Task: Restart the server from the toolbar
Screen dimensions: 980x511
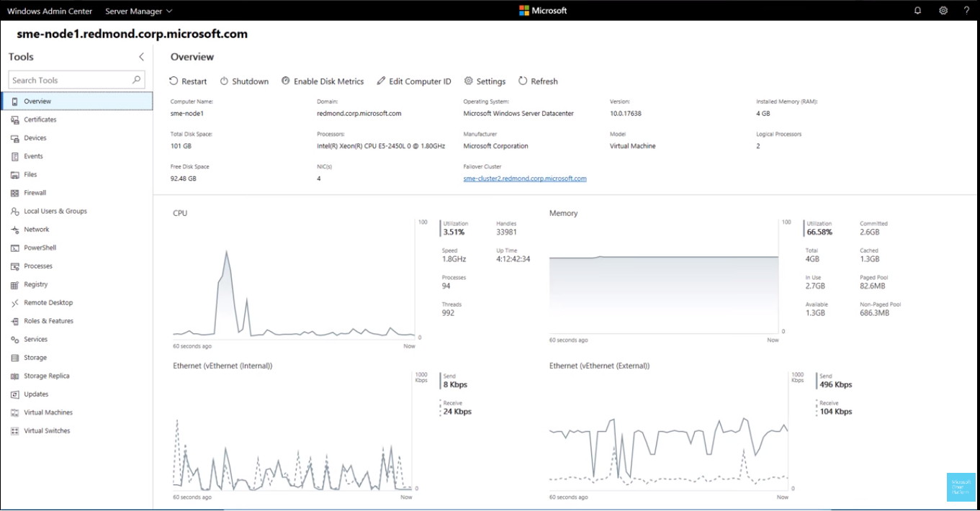Action: 188,81
